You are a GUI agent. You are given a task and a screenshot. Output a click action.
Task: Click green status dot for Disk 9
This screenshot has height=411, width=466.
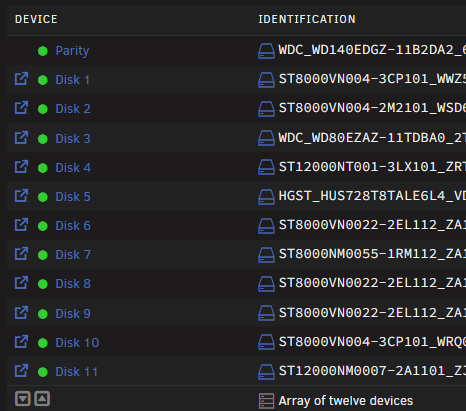tap(43, 314)
